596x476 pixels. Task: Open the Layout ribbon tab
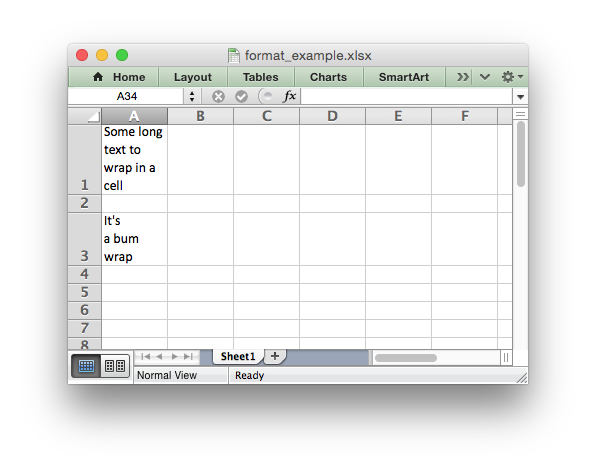tap(193, 77)
